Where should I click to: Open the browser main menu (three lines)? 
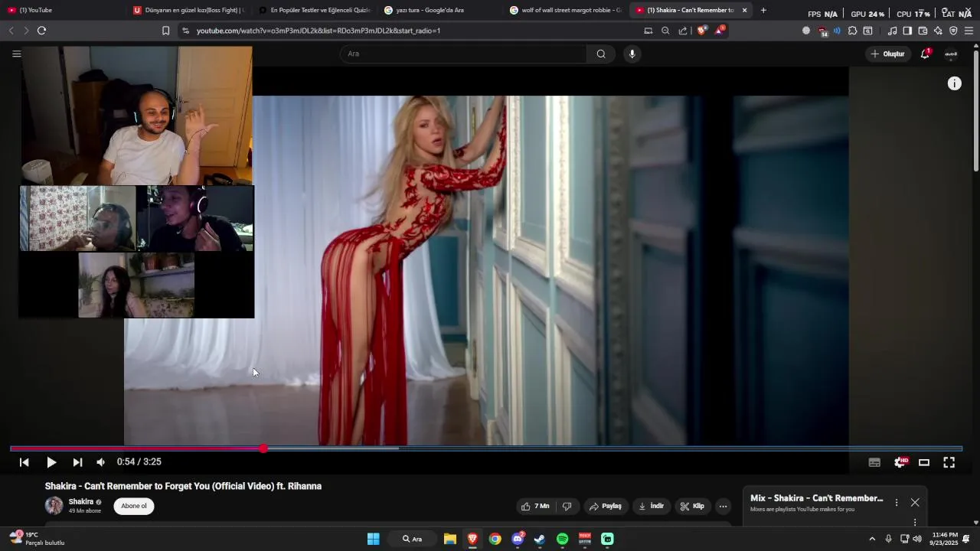[969, 31]
